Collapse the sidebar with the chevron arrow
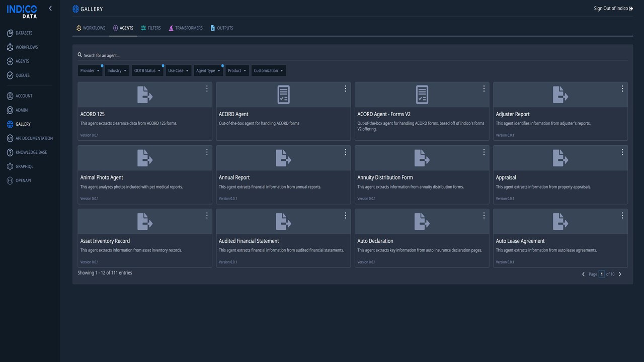 [50, 9]
